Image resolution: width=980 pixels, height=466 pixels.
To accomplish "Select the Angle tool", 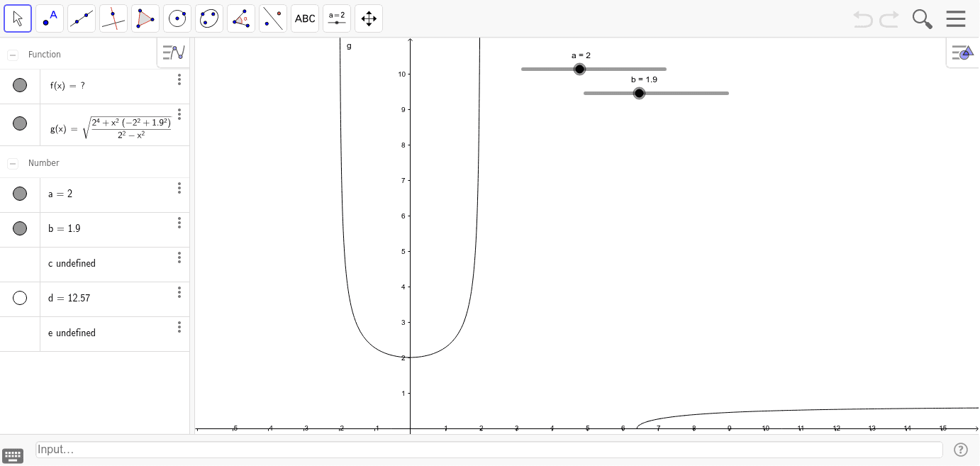I will [241, 18].
